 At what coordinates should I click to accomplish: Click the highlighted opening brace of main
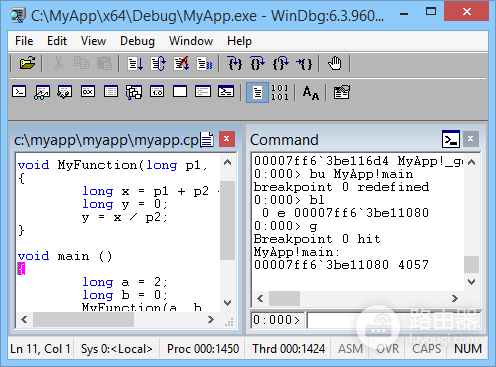[21, 269]
